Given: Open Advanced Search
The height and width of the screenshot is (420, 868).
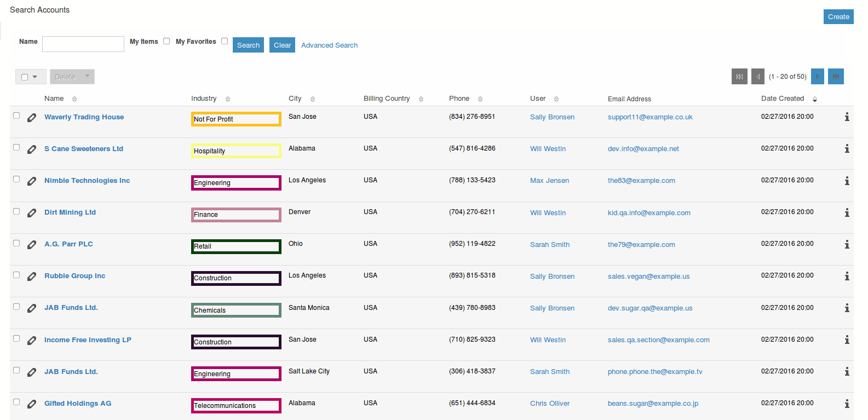Looking at the screenshot, I should tap(329, 45).
